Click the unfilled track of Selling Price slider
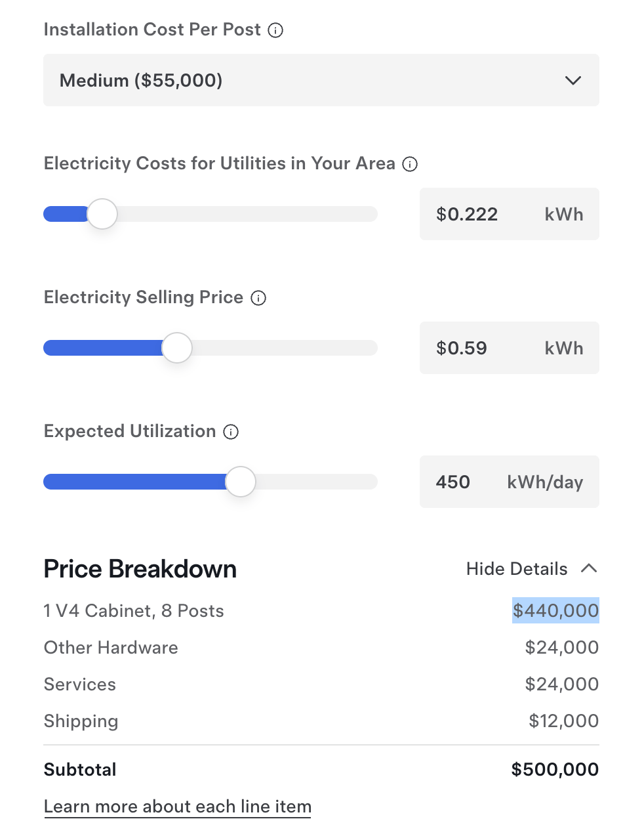This screenshot has height=819, width=644. (282, 348)
